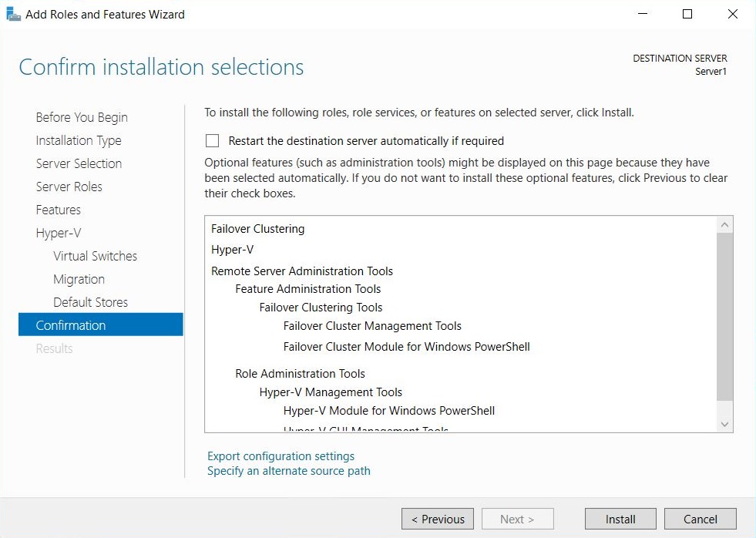Maximize the wizard window
Viewport: 756px width, 538px height.
point(687,14)
